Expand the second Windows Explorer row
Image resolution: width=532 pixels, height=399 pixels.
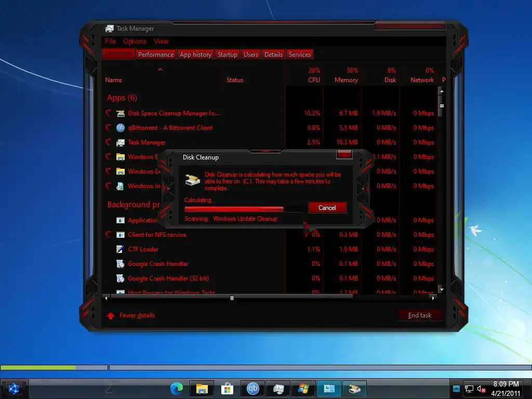point(108,171)
